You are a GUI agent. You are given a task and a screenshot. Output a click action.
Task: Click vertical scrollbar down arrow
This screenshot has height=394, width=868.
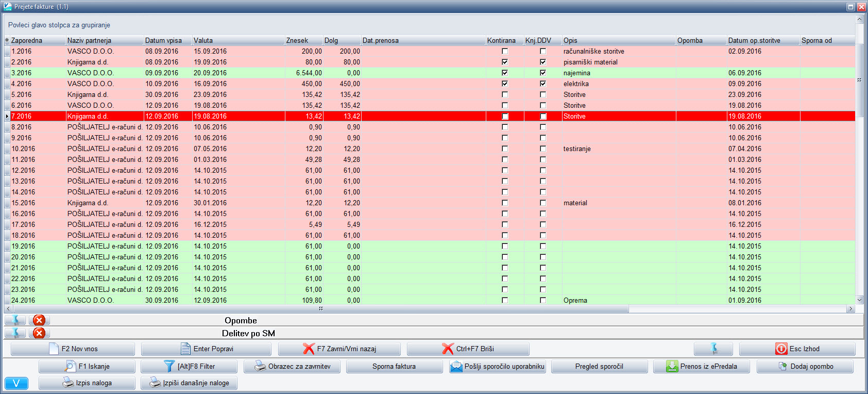859,300
